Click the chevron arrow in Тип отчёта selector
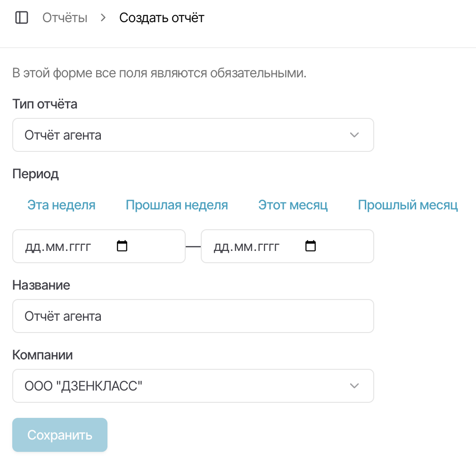The width and height of the screenshot is (476, 466). 355,135
